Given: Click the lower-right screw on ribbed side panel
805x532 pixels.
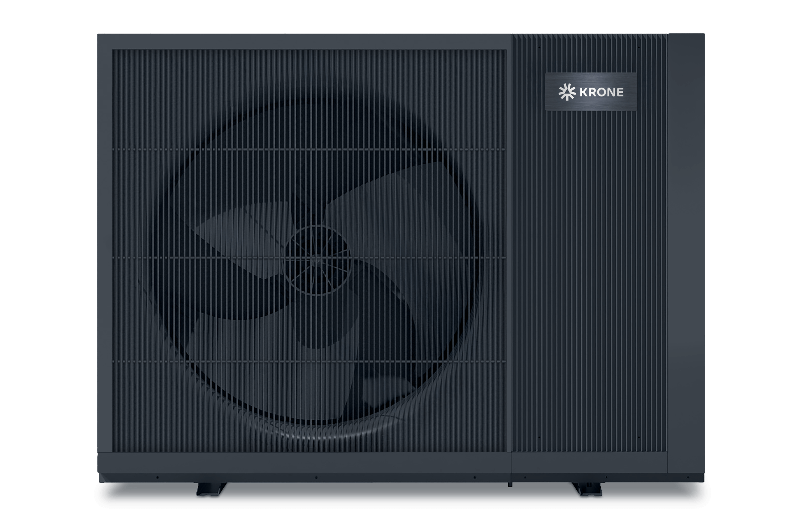Looking at the screenshot, I should [x=639, y=437].
